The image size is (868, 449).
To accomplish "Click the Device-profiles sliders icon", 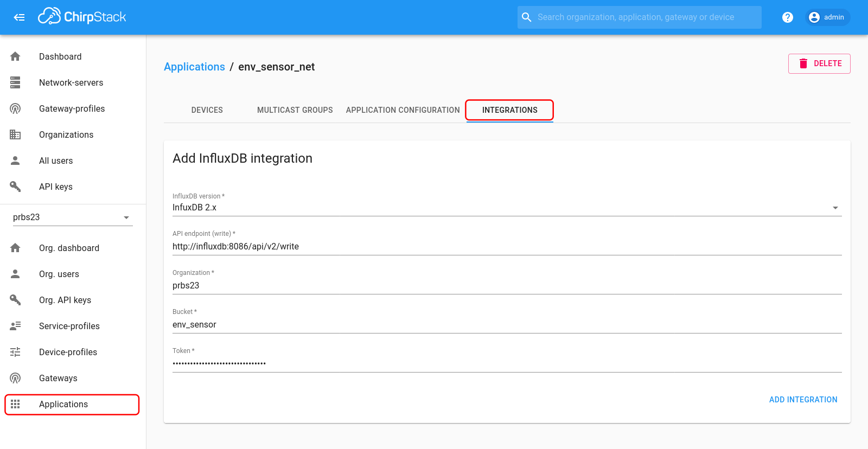I will [15, 352].
